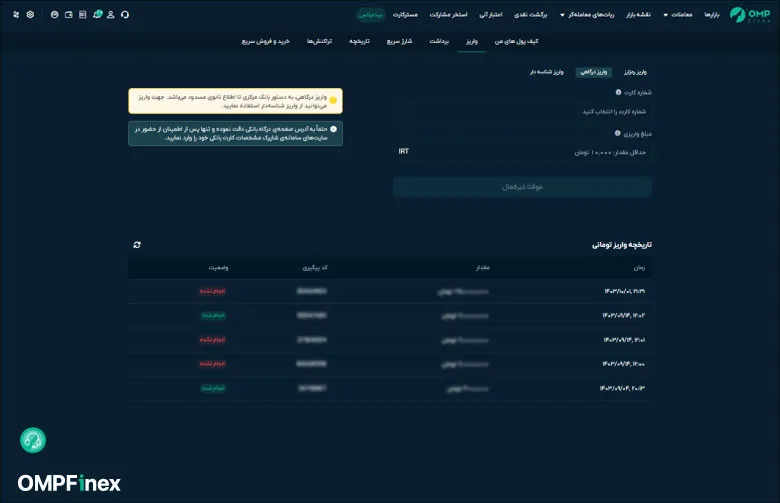Viewport: 780px width, 503px height.
Task: Open the user profile icon
Action: click(111, 14)
